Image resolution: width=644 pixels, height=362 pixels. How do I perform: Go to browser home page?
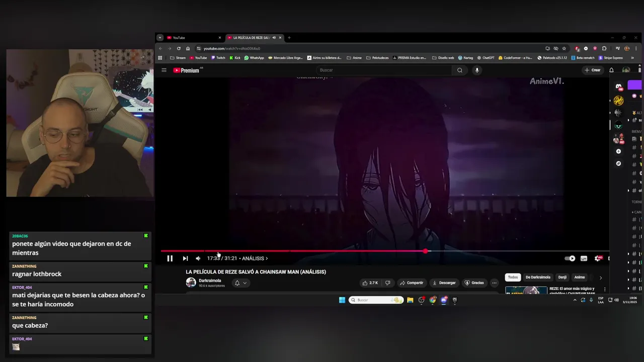[x=188, y=48]
